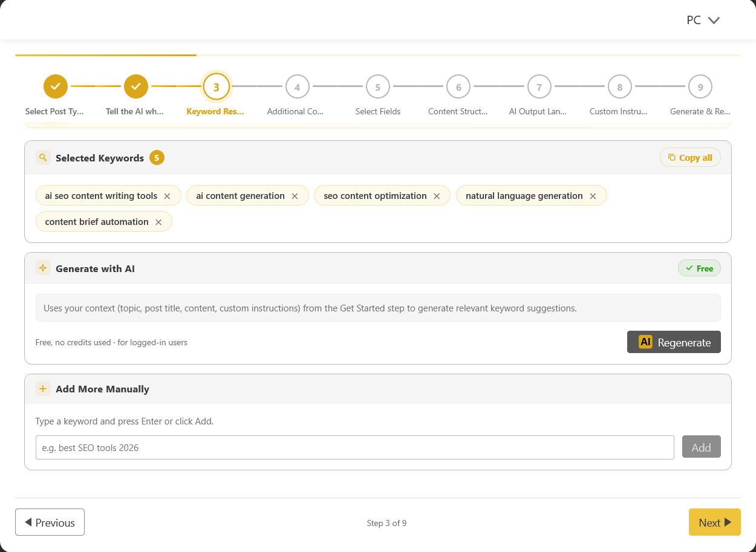This screenshot has width=756, height=552.
Task: Click the Next button
Action: [714, 522]
